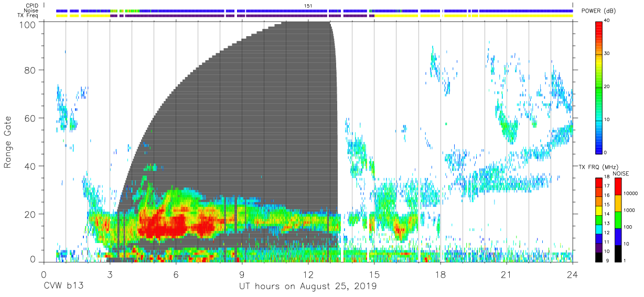The image size is (644, 297).
Task: Click the "14" tick on TX FRQ scale
Action: [608, 214]
